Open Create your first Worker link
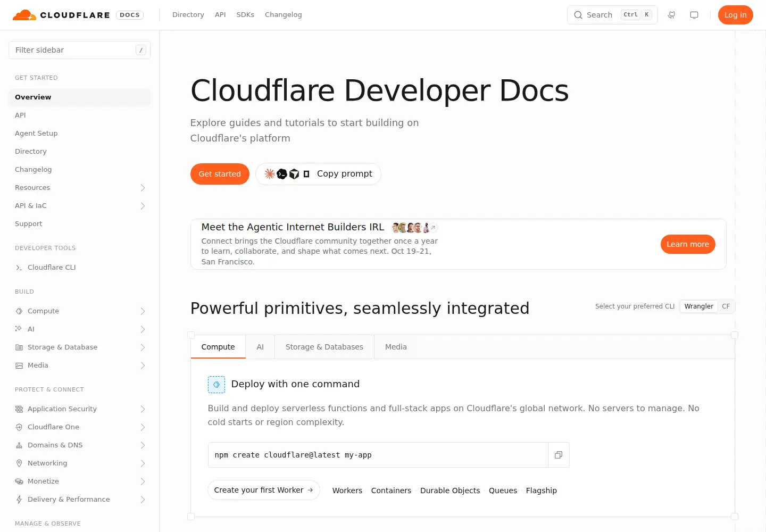766x532 pixels. [x=264, y=490]
